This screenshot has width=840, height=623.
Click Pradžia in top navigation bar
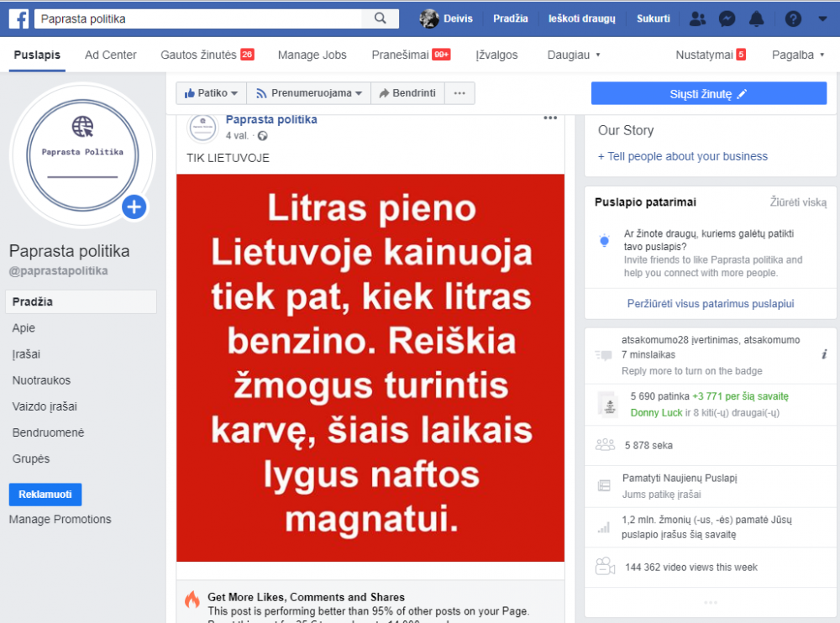coord(511,18)
